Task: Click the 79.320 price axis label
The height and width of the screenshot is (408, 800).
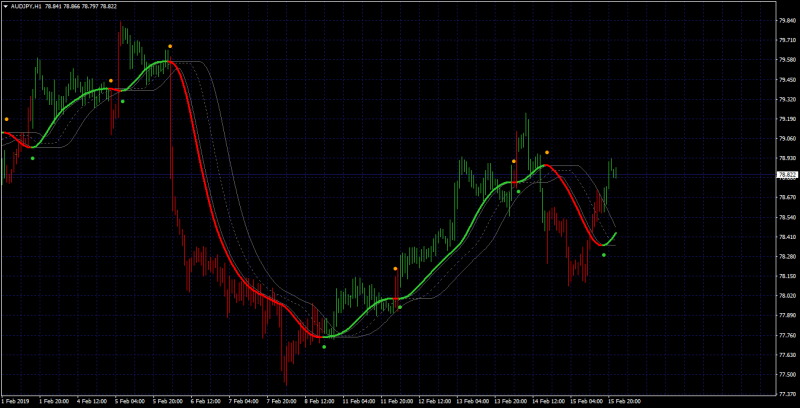Action: [x=786, y=99]
